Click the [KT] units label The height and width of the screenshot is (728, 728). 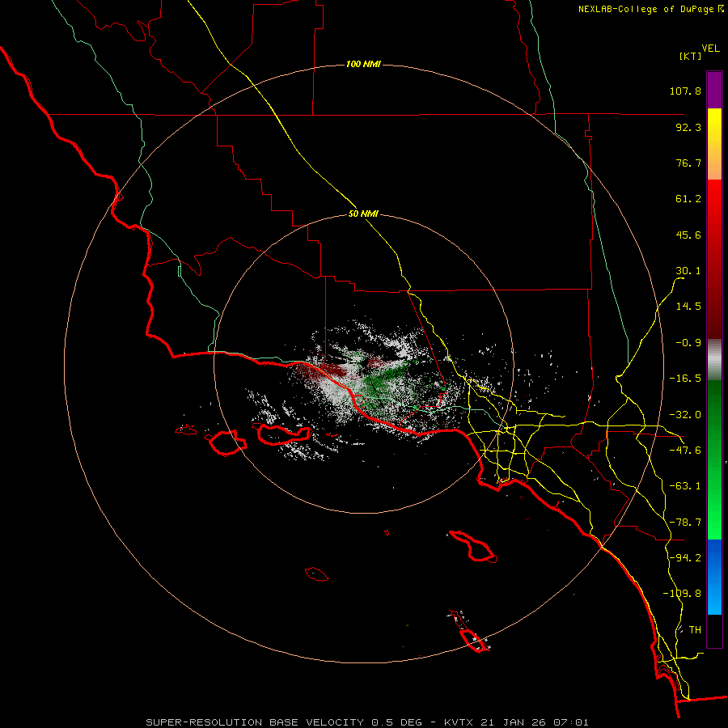(691, 56)
